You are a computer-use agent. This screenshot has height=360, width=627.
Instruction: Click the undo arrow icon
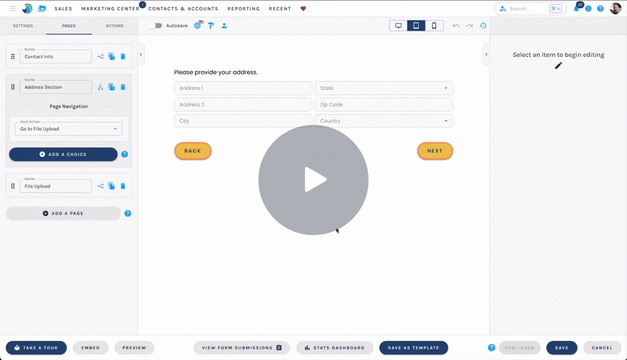pos(456,26)
